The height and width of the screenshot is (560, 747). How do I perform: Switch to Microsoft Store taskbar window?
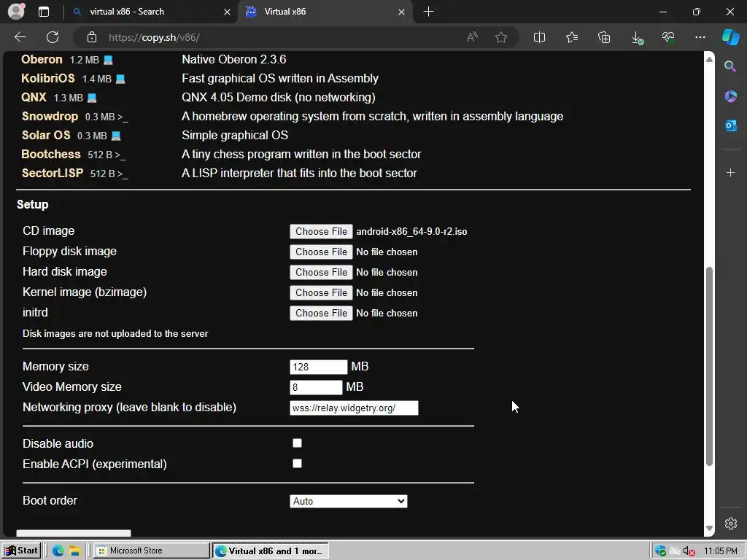(151, 551)
